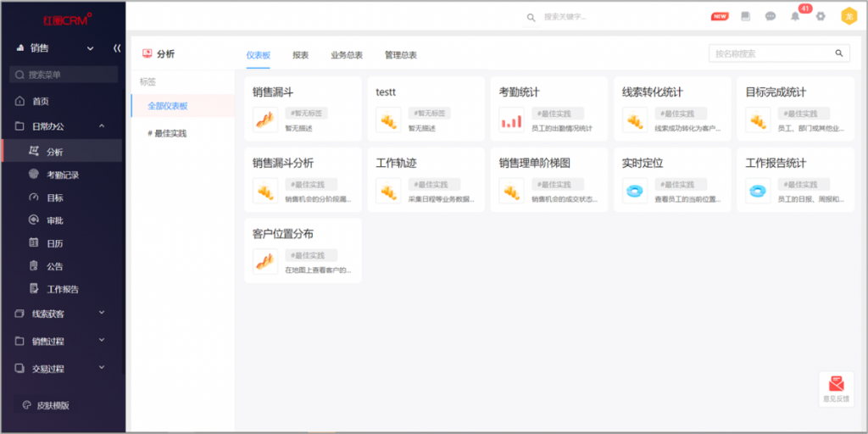Collapse the sidebar with double-chevron icon
This screenshot has width=868, height=434.
(117, 48)
